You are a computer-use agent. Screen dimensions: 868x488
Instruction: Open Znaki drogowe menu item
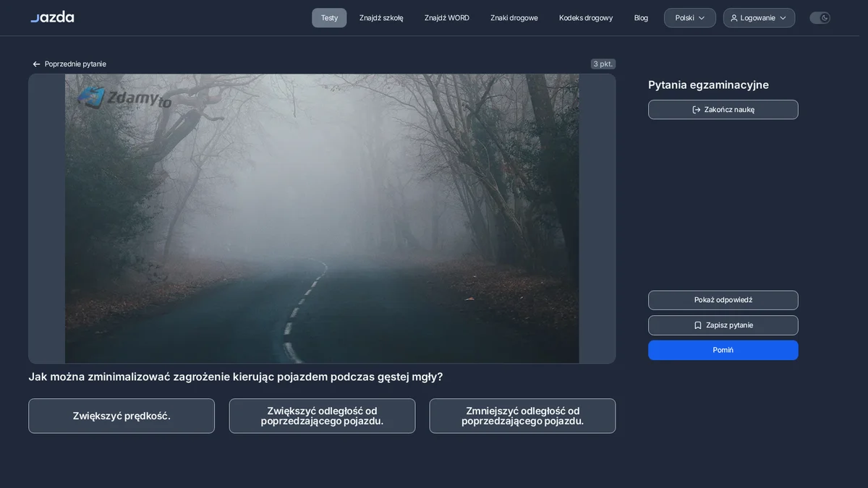coord(514,18)
